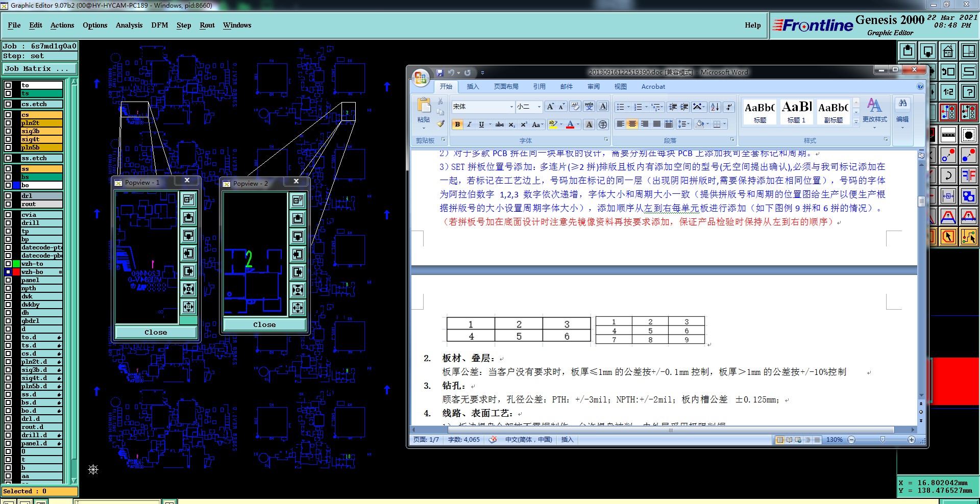980x504 pixels.
Task: Toggle visibility checkbox for layer cs.etch
Action: [8, 104]
